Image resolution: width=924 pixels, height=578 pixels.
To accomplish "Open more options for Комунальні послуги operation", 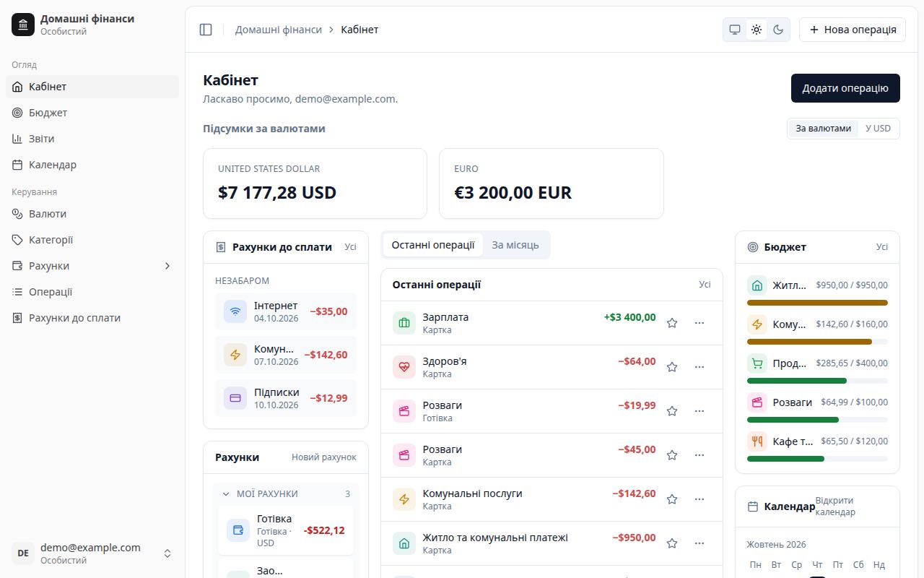I will 699,499.
